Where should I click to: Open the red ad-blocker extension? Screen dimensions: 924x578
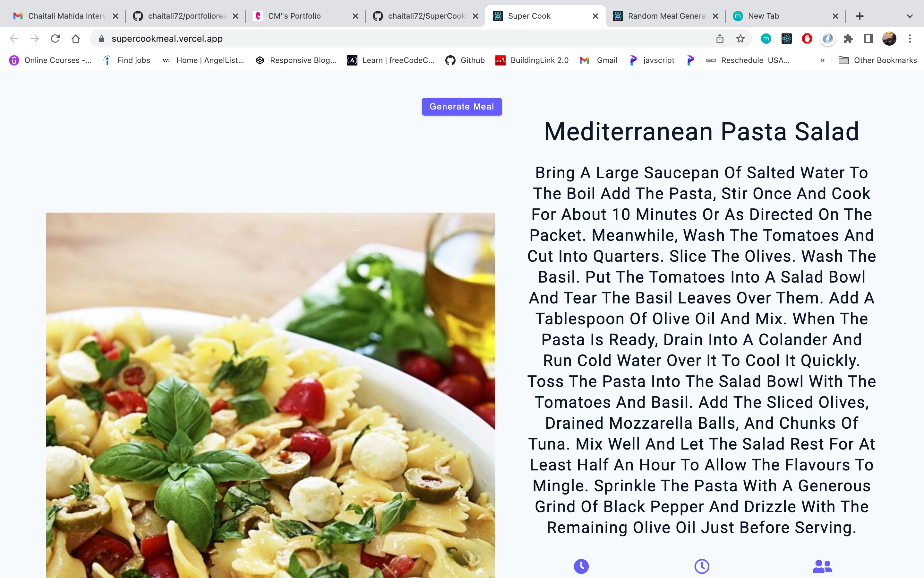coord(807,39)
